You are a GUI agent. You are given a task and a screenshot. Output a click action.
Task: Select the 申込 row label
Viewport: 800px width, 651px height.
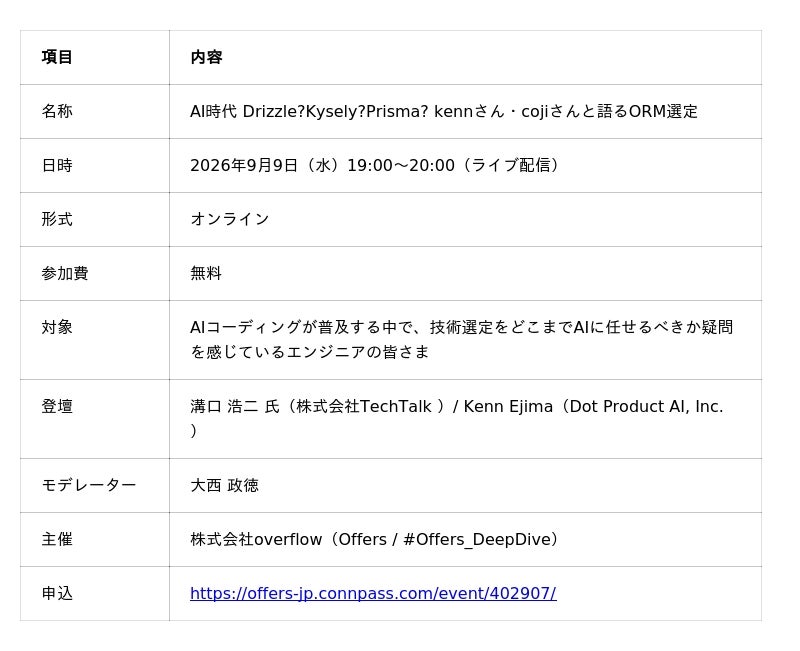click(x=57, y=593)
